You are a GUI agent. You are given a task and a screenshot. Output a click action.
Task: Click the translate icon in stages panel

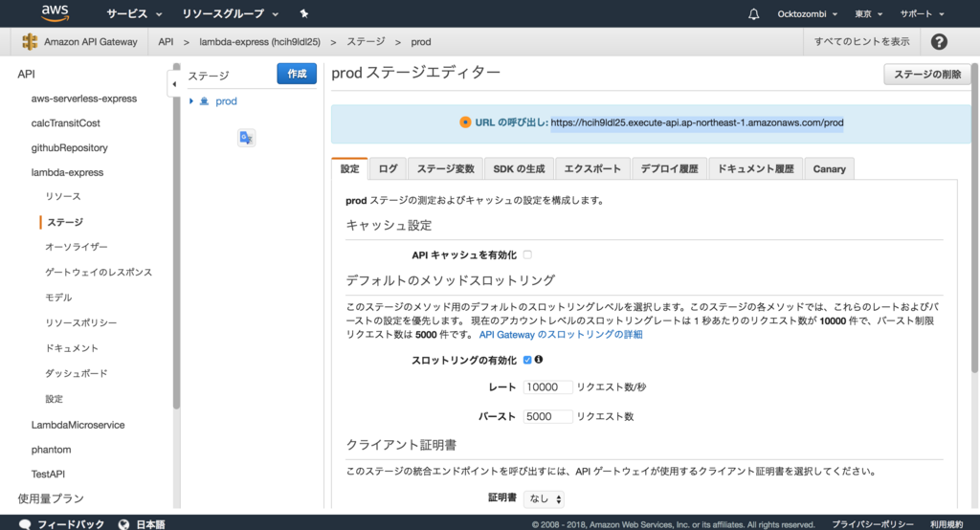(246, 138)
